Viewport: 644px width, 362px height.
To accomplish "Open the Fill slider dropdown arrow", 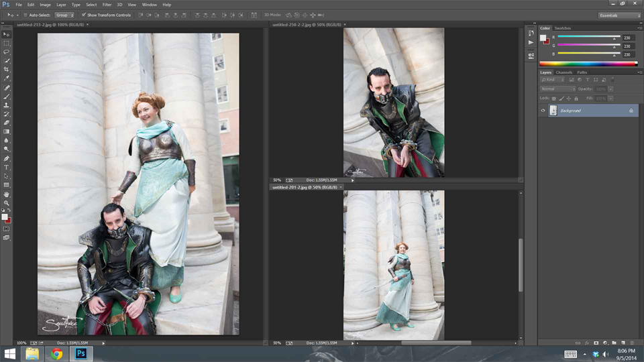I will [x=610, y=99].
